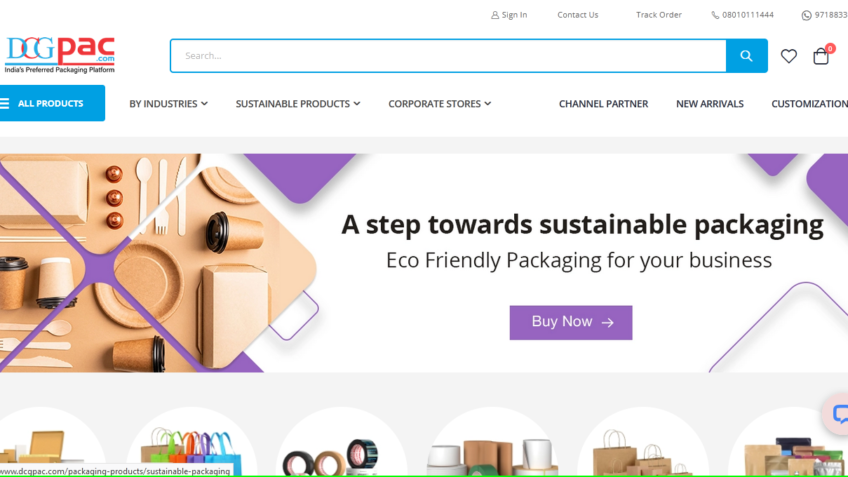The width and height of the screenshot is (848, 477).
Task: Open the CUSTOMIZATION menu item
Action: 809,104
